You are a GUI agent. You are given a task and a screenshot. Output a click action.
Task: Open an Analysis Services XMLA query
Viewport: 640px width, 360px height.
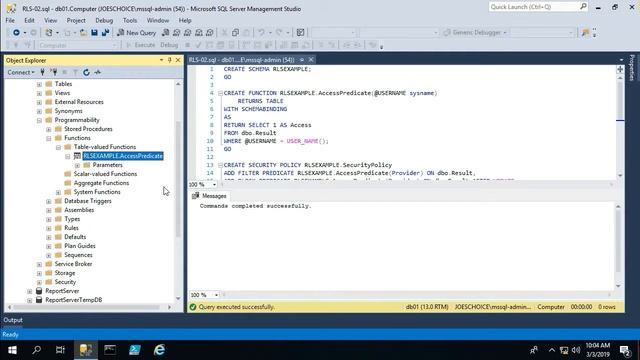pos(198,32)
